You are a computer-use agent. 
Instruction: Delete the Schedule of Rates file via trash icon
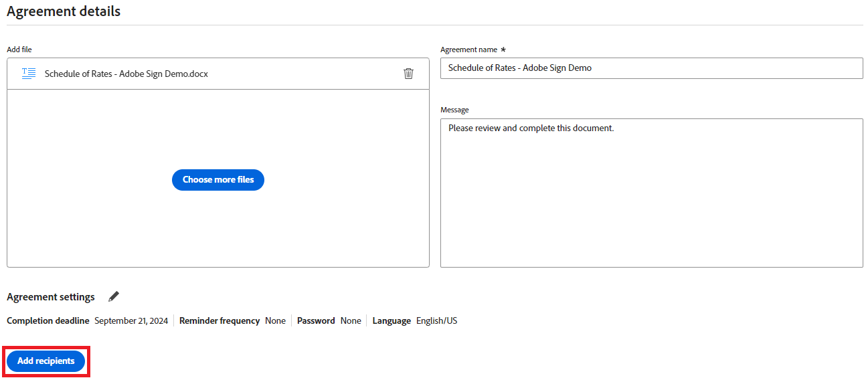[408, 74]
